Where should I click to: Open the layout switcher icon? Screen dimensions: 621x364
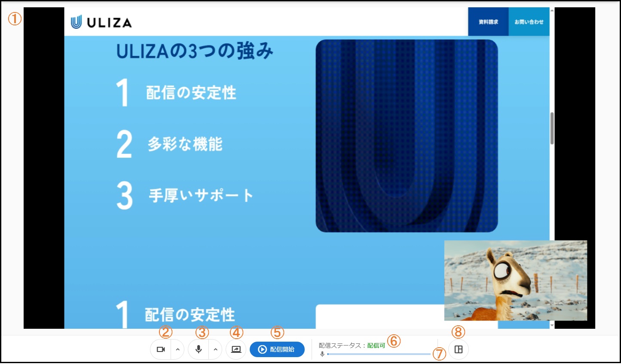pyautogui.click(x=458, y=349)
